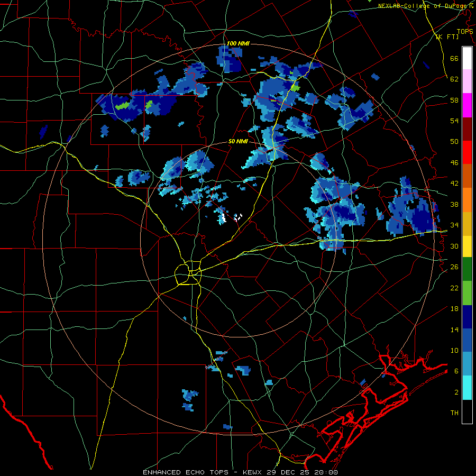Screen dimensions: 476x476
Task: Click the bright red legend swatch near 50
Action: click(467, 152)
